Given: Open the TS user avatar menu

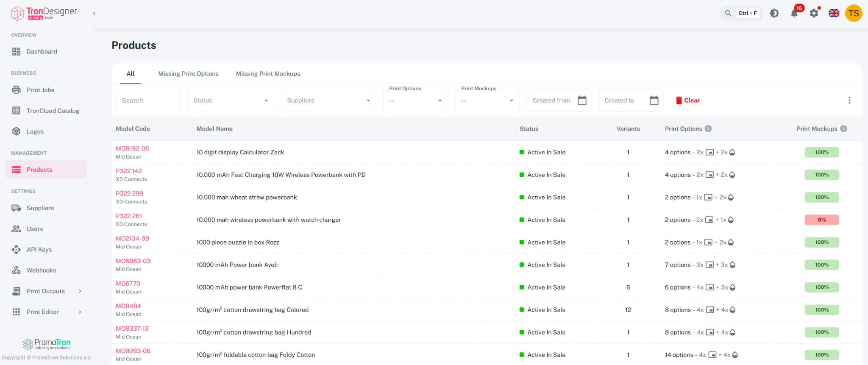Looking at the screenshot, I should 854,13.
